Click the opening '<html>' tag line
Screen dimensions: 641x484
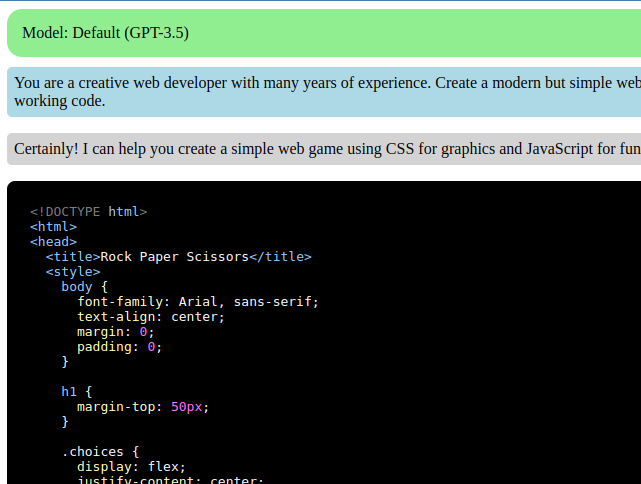pos(54,227)
